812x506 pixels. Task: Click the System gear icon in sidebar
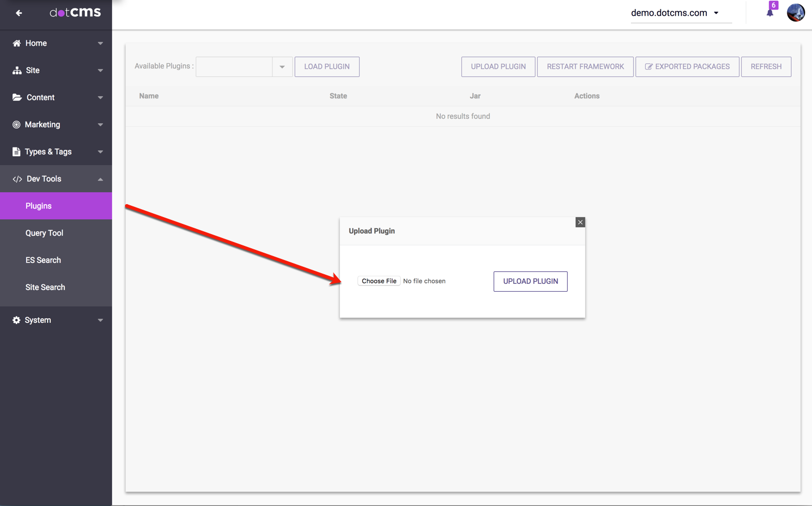click(x=16, y=320)
